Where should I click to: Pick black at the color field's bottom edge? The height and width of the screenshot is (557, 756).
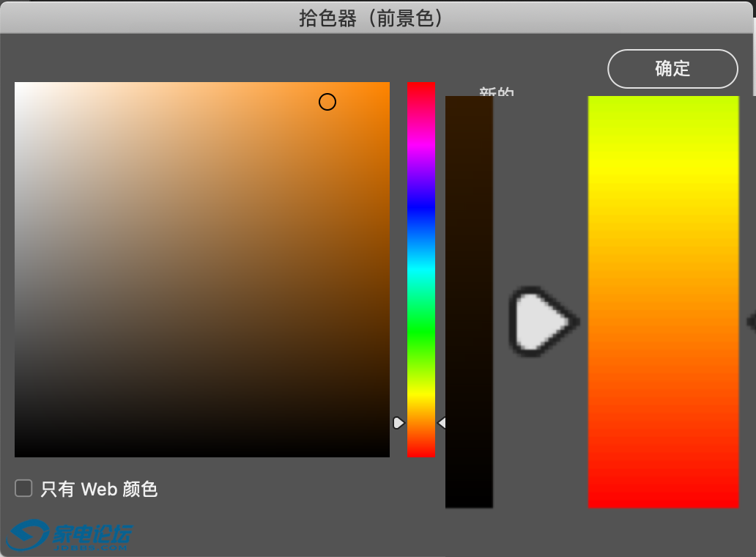pos(202,454)
